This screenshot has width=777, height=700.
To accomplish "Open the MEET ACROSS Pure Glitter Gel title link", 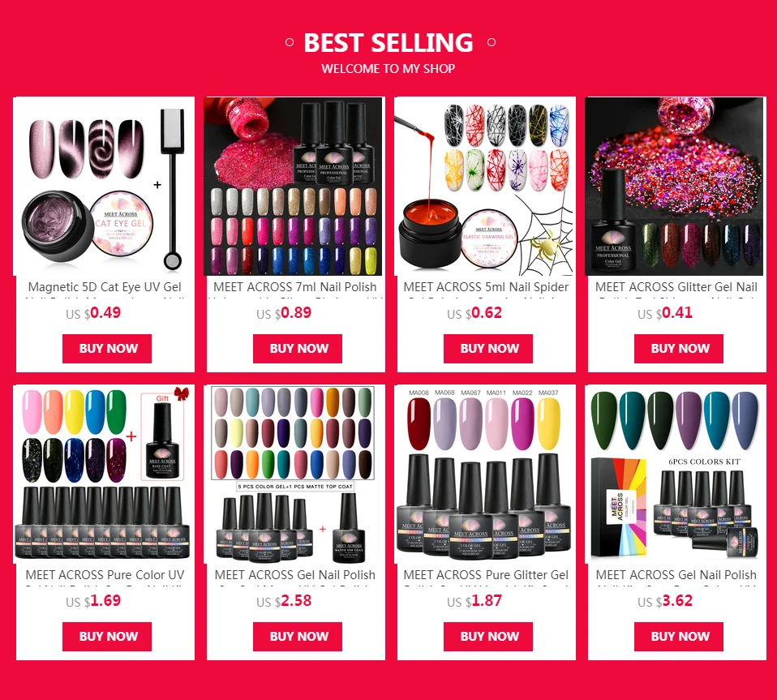I will (486, 575).
